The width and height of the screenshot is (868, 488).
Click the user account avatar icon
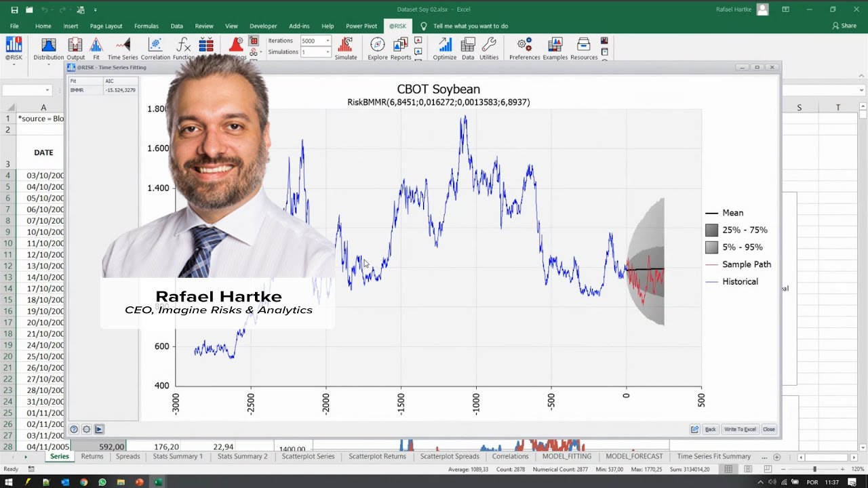pyautogui.click(x=763, y=9)
